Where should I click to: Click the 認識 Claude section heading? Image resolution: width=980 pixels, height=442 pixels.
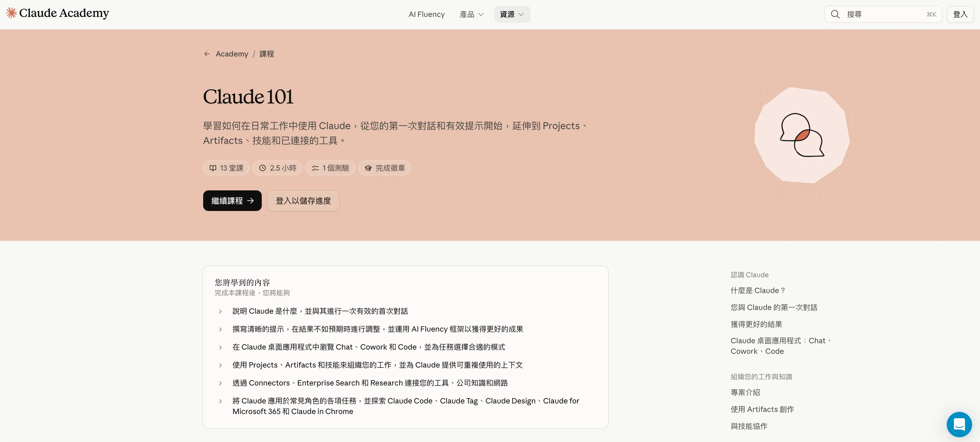pos(749,275)
